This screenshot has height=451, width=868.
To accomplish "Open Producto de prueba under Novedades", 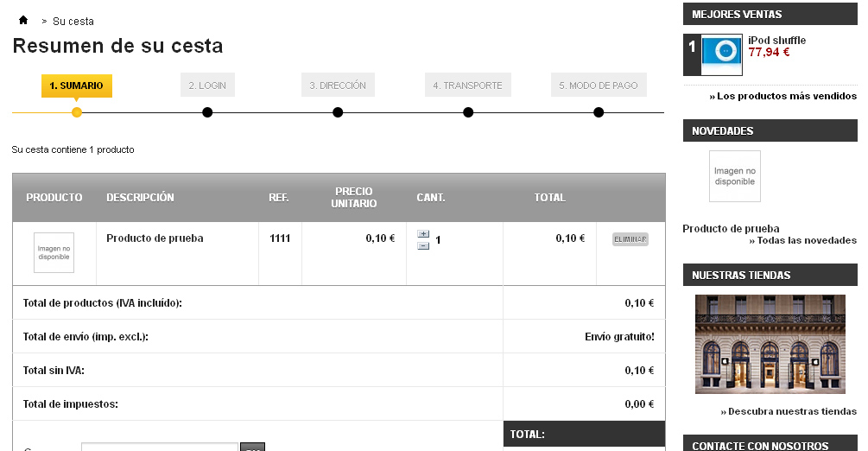I will coord(731,229).
